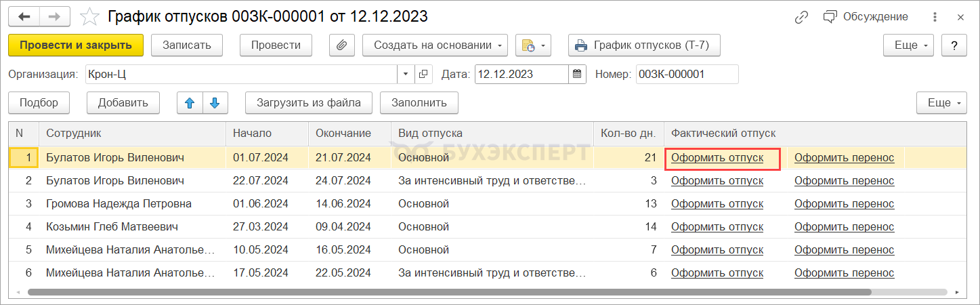Click Оформить отпуск in row 6

click(717, 273)
